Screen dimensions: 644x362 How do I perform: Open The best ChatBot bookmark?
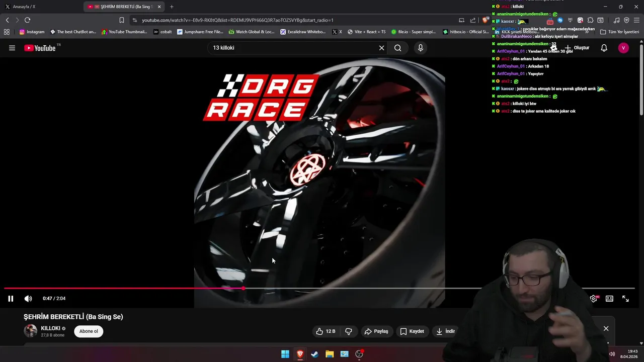click(73, 32)
